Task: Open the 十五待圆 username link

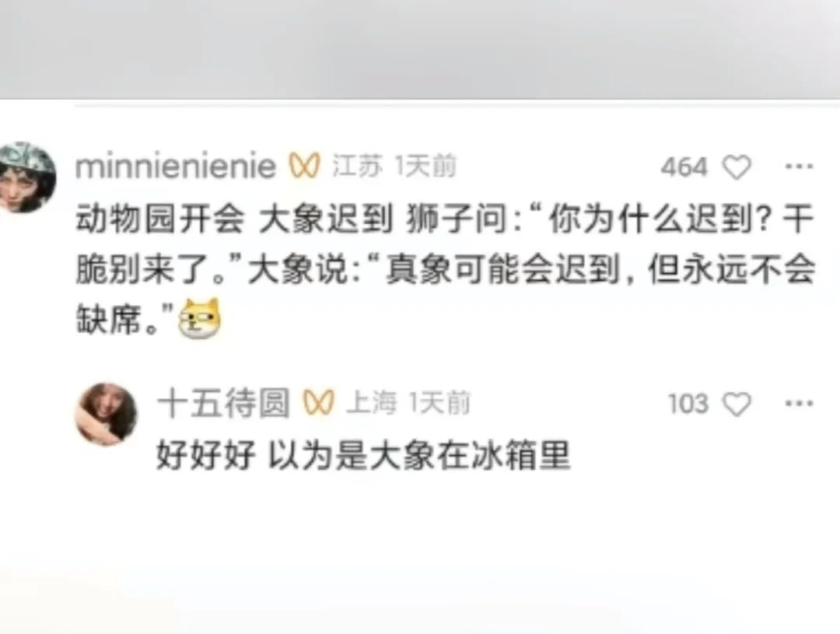Action: click(223, 403)
